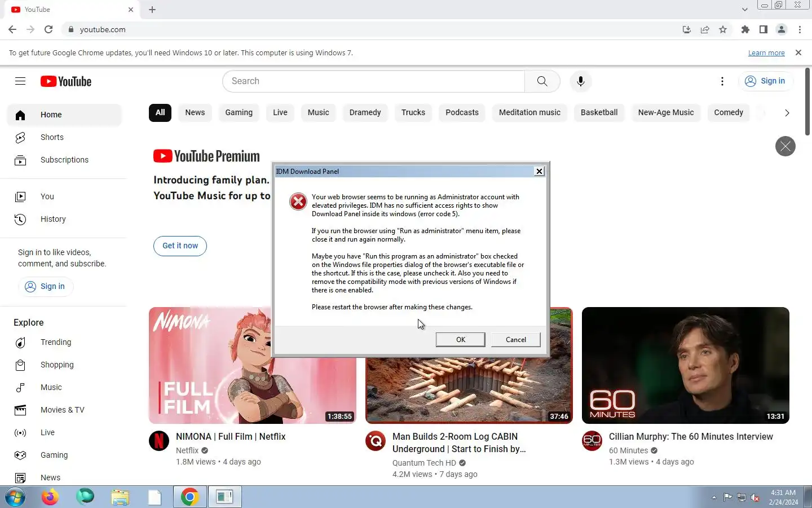Open Learn more link in update bar

pyautogui.click(x=766, y=53)
